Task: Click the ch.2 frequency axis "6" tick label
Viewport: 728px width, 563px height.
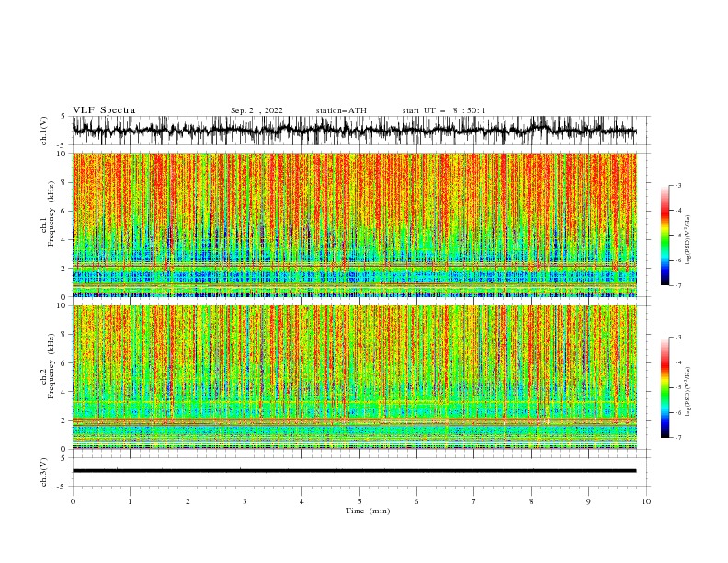Action: click(x=65, y=362)
